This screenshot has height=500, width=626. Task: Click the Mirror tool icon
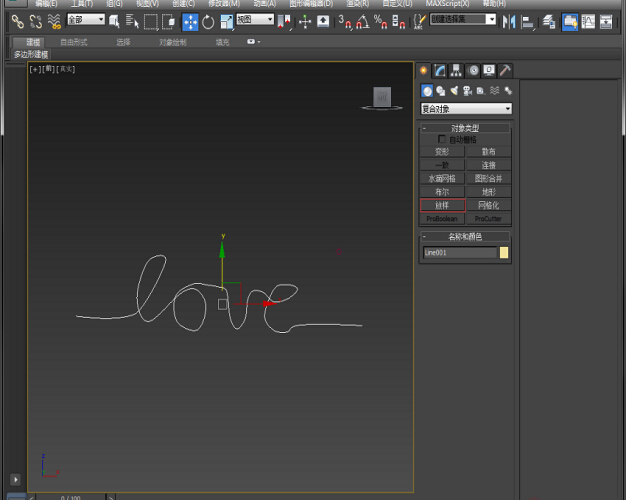tap(509, 22)
